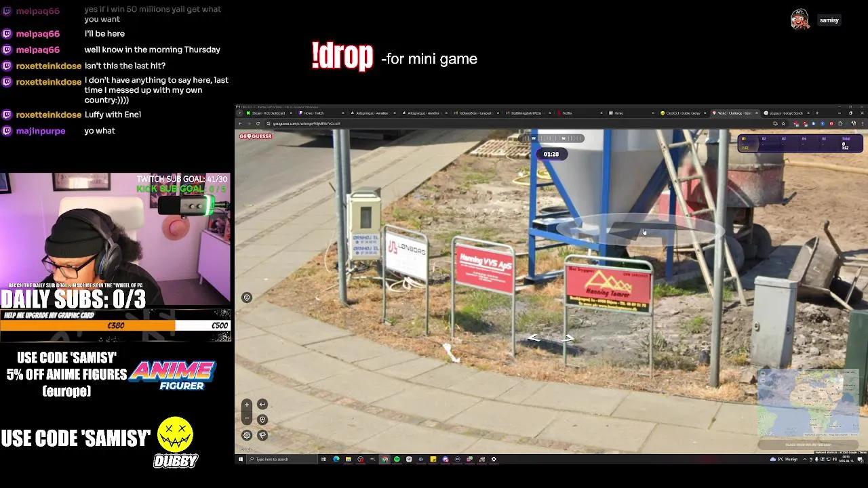Click the microphone icon in the system tray
Screen dimensions: 868x488
point(816,460)
